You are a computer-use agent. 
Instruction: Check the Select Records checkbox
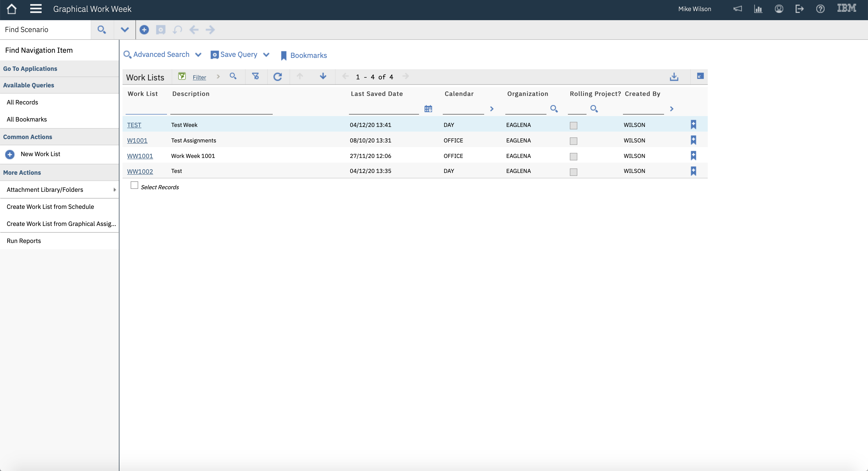[134, 185]
